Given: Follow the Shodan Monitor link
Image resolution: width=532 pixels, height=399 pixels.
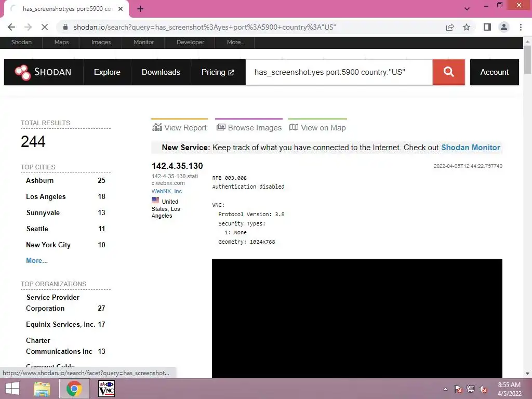Looking at the screenshot, I should [471, 148].
